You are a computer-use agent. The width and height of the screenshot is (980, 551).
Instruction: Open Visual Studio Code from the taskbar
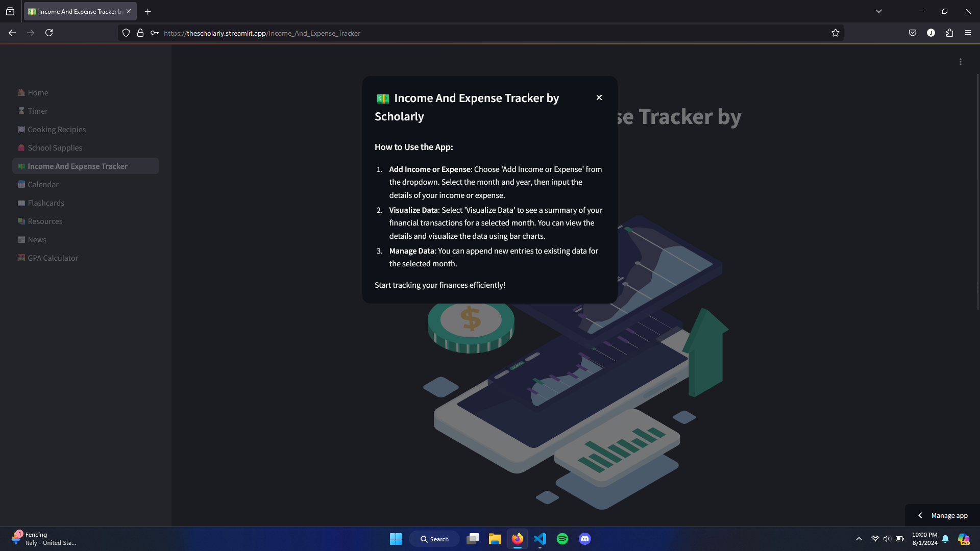[x=540, y=539]
